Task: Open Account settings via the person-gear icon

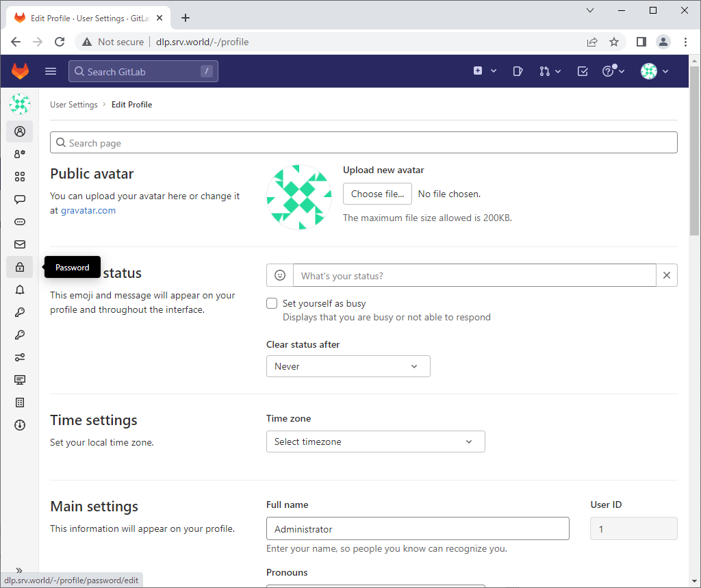Action: [19, 154]
